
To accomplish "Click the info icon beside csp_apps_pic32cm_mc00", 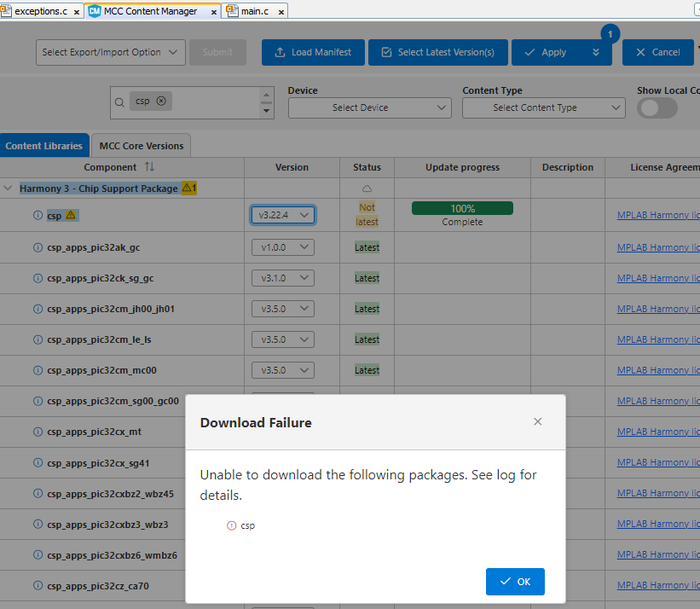I will click(x=38, y=370).
